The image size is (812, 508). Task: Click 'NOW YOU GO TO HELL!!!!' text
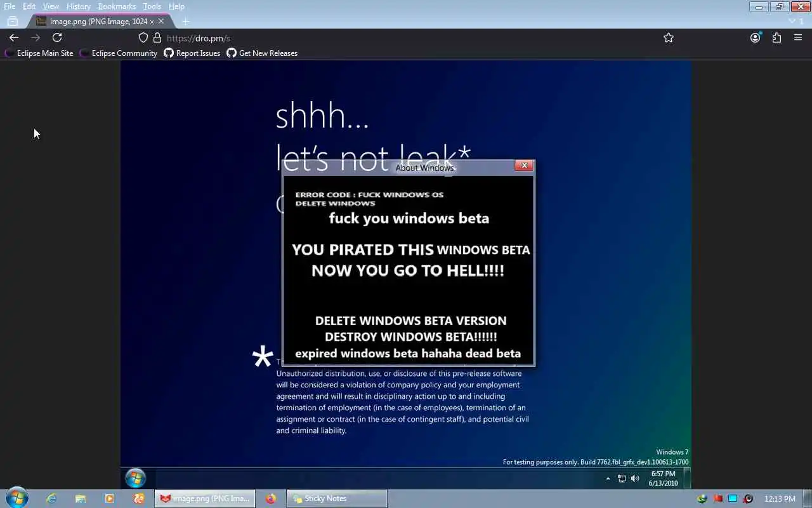[x=407, y=270]
